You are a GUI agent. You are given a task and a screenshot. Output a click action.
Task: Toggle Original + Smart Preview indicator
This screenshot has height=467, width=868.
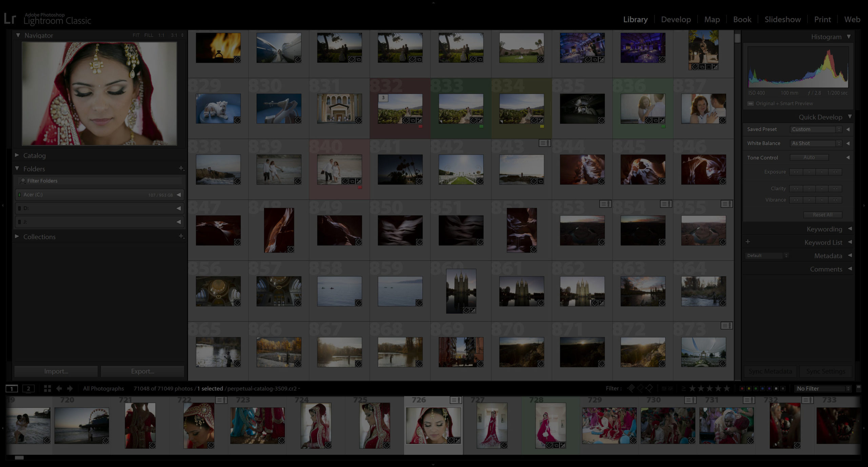pos(751,103)
